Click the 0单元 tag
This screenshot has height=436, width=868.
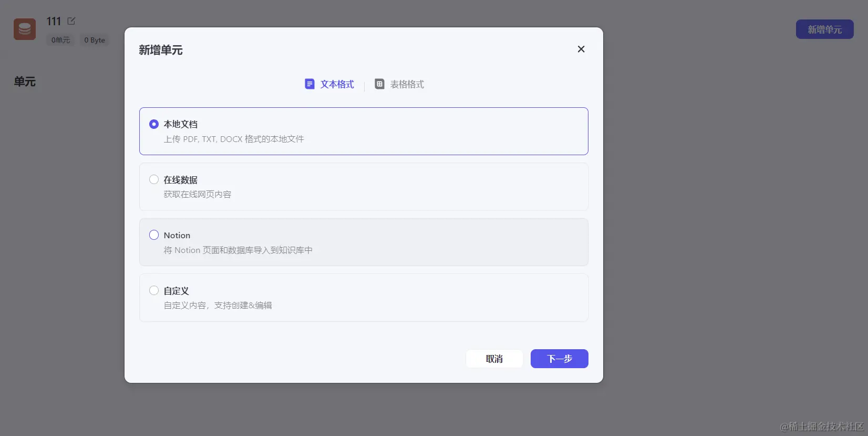coord(61,40)
